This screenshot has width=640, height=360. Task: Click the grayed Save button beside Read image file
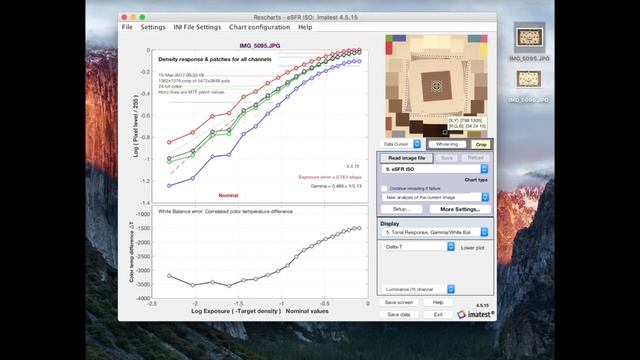click(x=447, y=158)
